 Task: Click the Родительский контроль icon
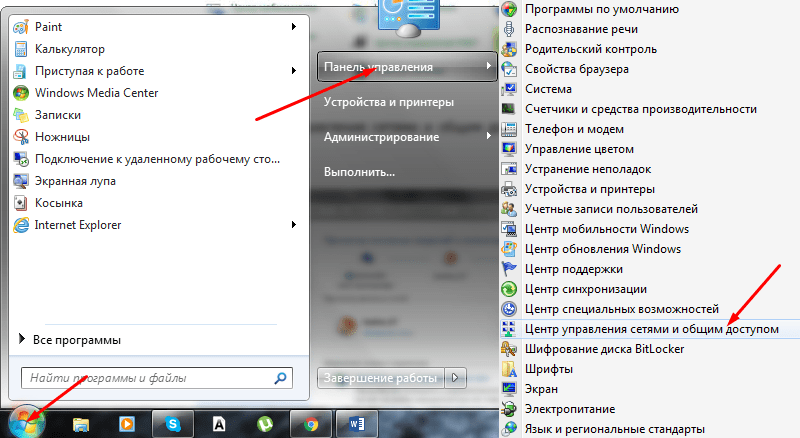(x=509, y=49)
